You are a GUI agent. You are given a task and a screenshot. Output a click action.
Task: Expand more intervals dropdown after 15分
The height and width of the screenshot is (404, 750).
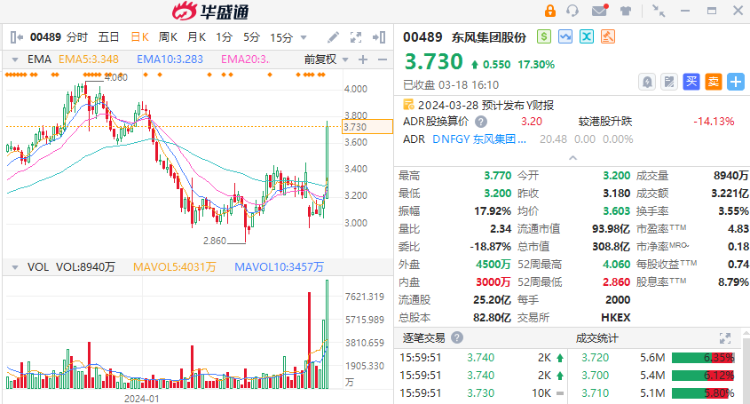(303, 38)
